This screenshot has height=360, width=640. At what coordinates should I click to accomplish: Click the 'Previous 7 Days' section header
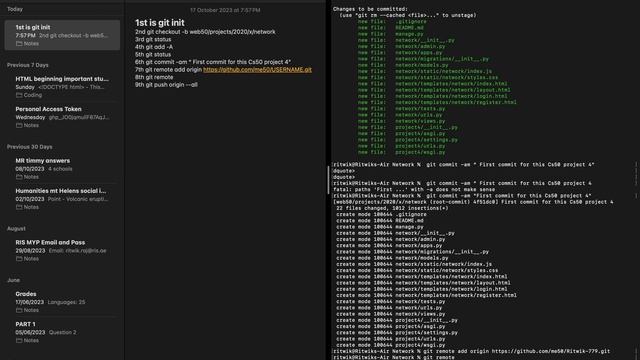(28, 65)
